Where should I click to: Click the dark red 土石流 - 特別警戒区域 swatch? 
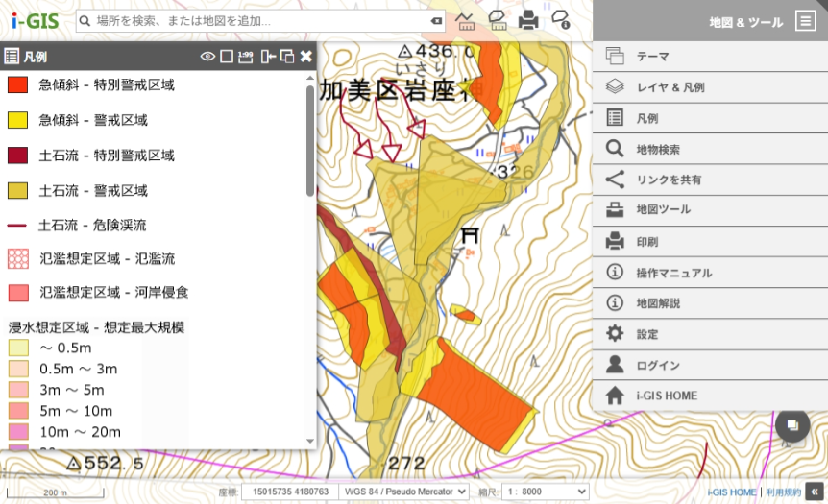click(17, 156)
